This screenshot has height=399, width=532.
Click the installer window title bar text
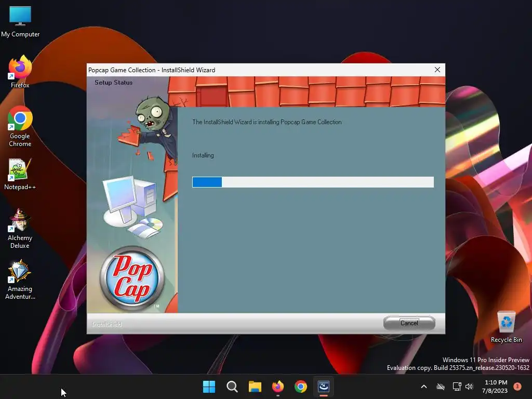(152, 70)
